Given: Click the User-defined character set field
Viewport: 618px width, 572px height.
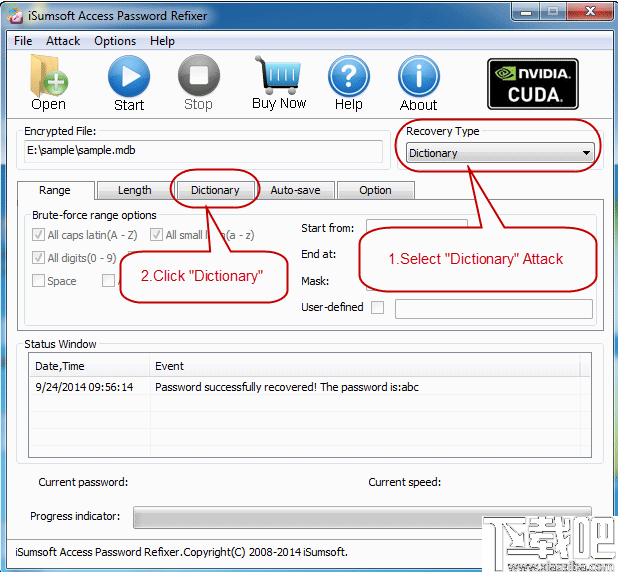Looking at the screenshot, I should 493,309.
